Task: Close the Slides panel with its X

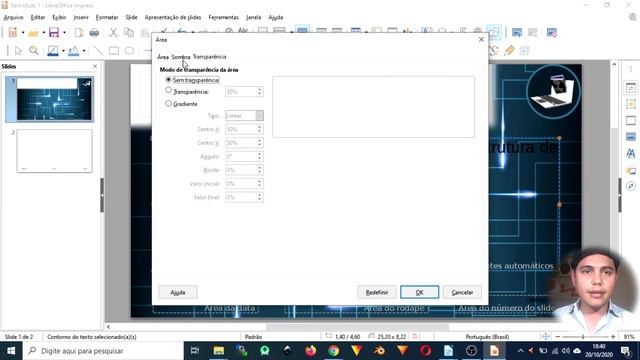Action: click(x=95, y=66)
